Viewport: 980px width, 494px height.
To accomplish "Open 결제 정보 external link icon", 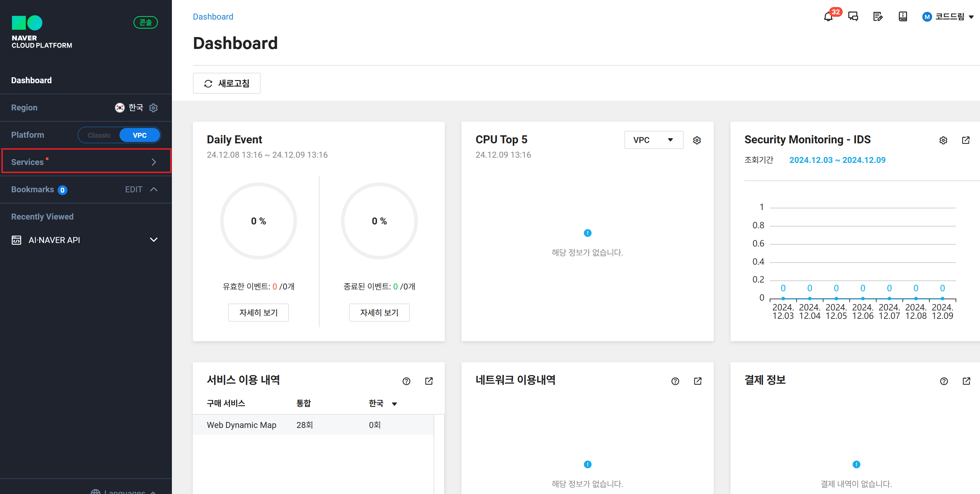I will click(x=966, y=381).
